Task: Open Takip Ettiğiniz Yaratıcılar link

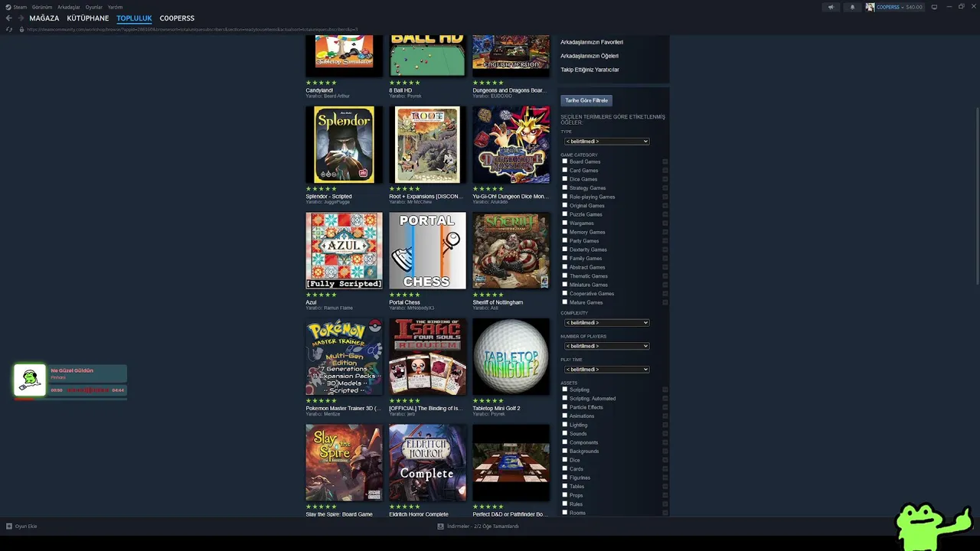Action: click(590, 70)
